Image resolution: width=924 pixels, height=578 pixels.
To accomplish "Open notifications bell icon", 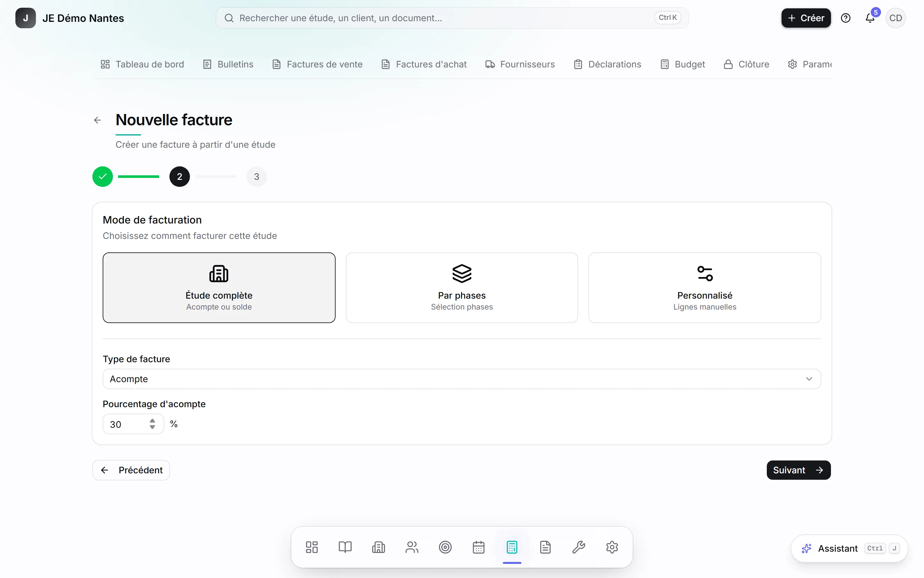I will point(870,18).
